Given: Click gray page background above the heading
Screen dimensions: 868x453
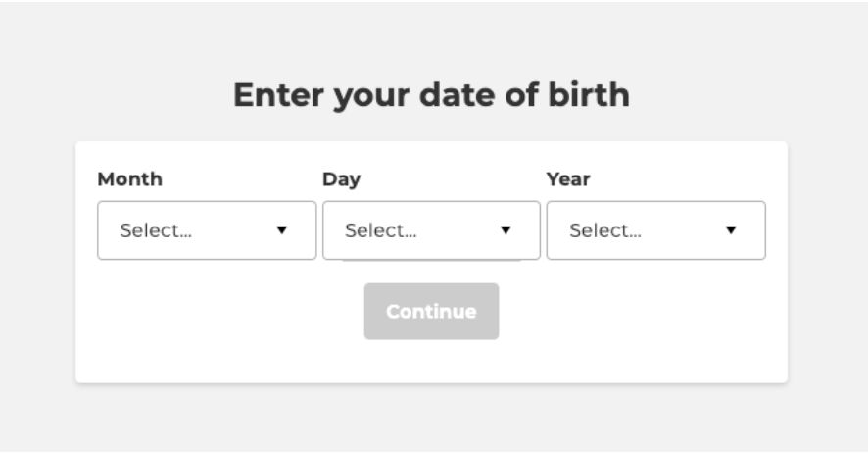Looking at the screenshot, I should tap(431, 34).
